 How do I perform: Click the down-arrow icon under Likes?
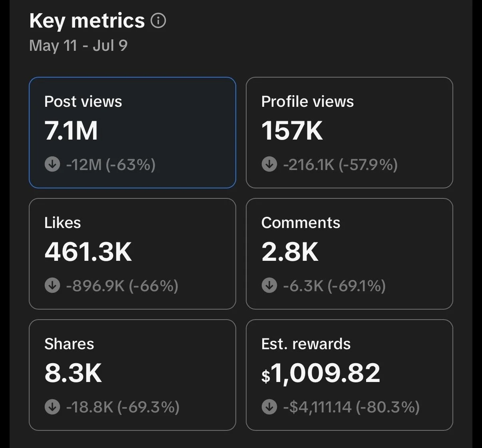(52, 285)
